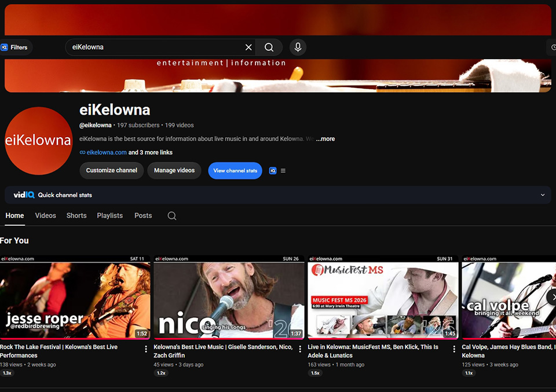Click the 1:52 duration badge
This screenshot has width=556, height=392.
pyautogui.click(x=142, y=334)
